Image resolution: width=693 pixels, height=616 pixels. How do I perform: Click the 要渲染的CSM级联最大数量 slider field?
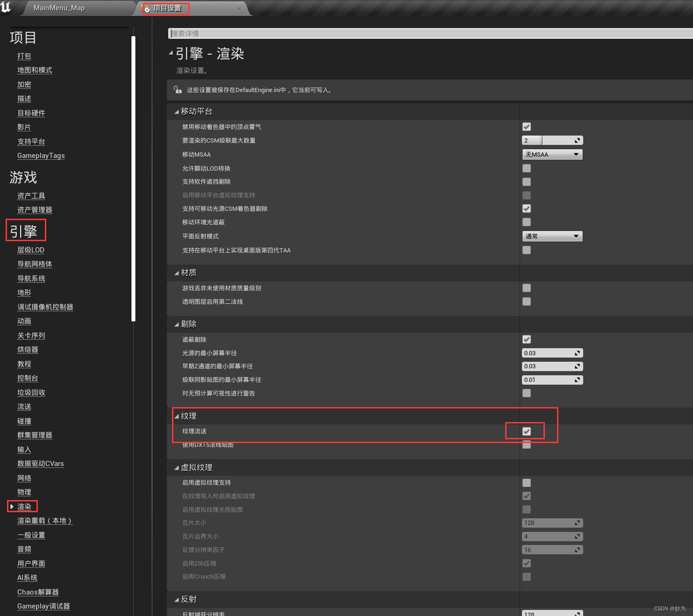click(x=552, y=141)
